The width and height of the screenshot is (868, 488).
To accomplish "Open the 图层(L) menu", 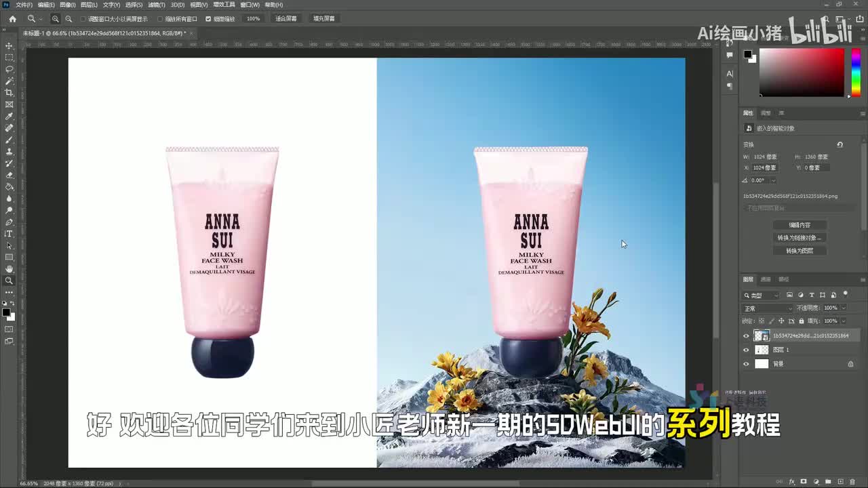I will point(89,5).
